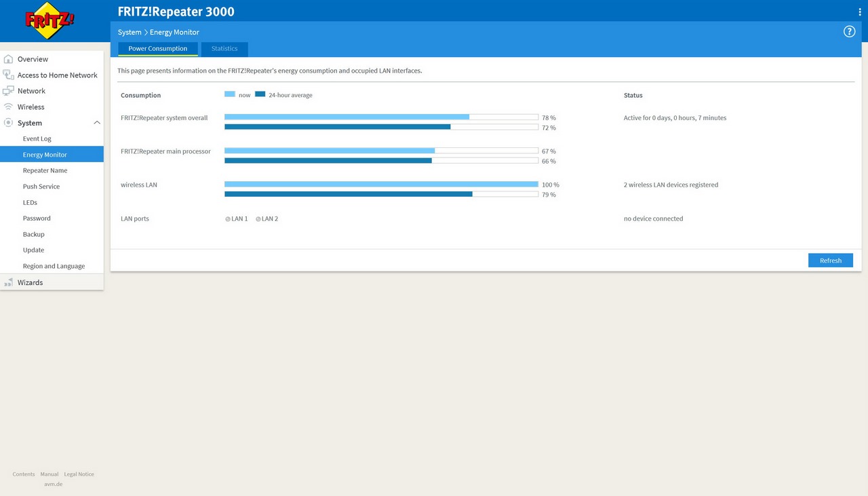Image resolution: width=868 pixels, height=496 pixels.
Task: Click the System breadcrumb link
Action: (x=130, y=32)
